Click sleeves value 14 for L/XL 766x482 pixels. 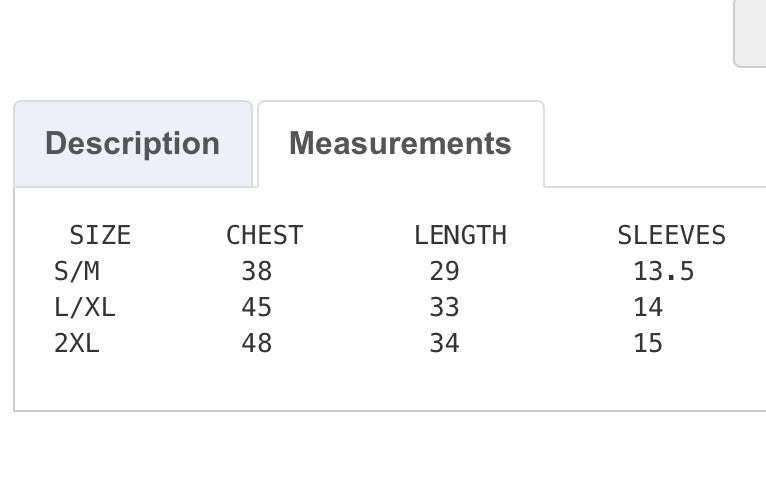648,308
